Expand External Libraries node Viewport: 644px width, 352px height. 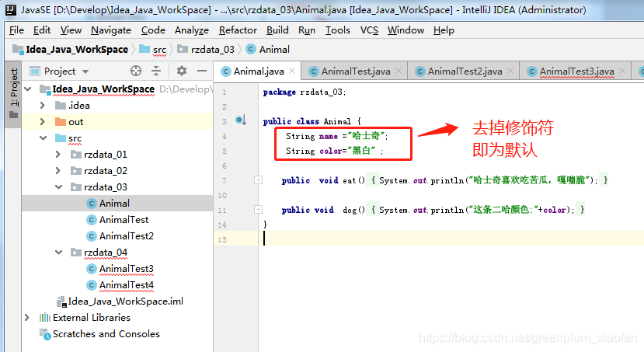click(27, 318)
